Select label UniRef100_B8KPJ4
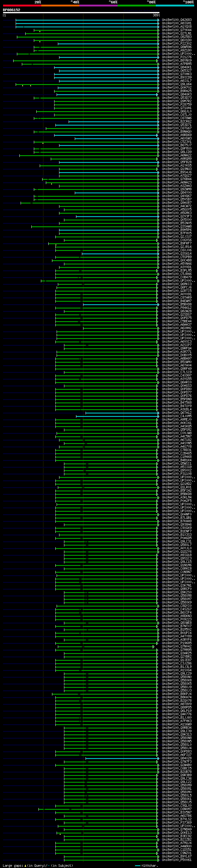The width and height of the screenshot is (197, 868). pyautogui.click(x=177, y=694)
